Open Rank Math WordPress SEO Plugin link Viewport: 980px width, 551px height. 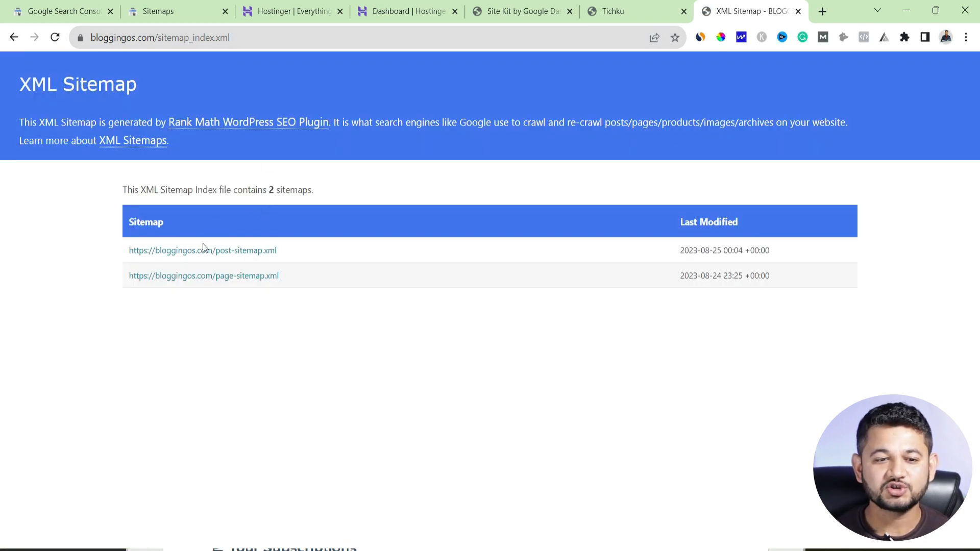coord(249,122)
